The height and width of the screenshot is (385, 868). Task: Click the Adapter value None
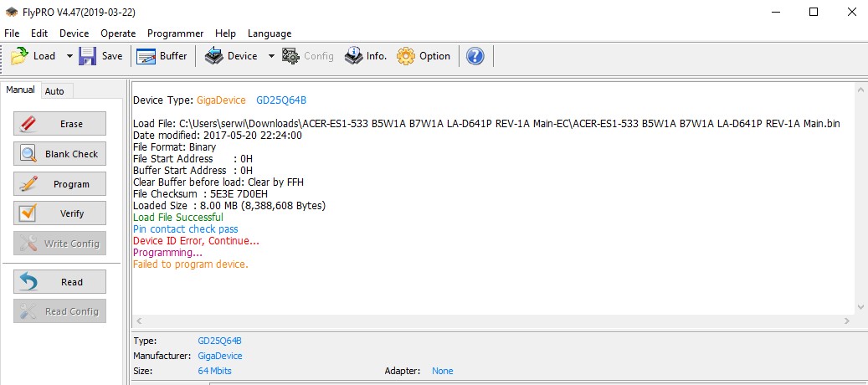click(x=442, y=371)
